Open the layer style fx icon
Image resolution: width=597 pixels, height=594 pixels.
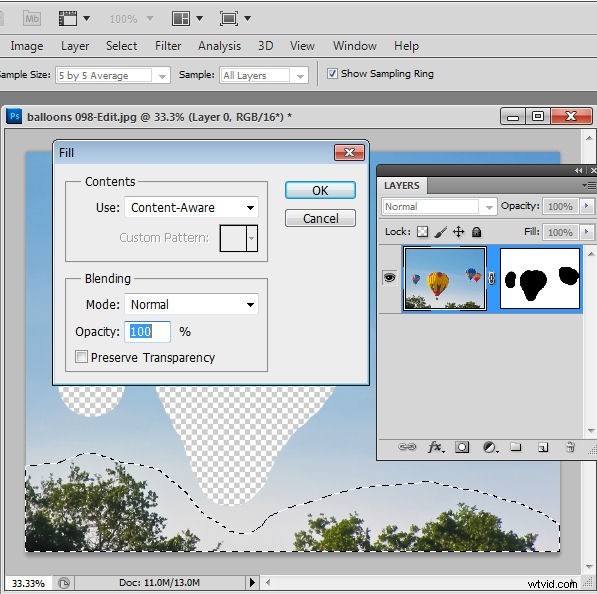click(436, 447)
